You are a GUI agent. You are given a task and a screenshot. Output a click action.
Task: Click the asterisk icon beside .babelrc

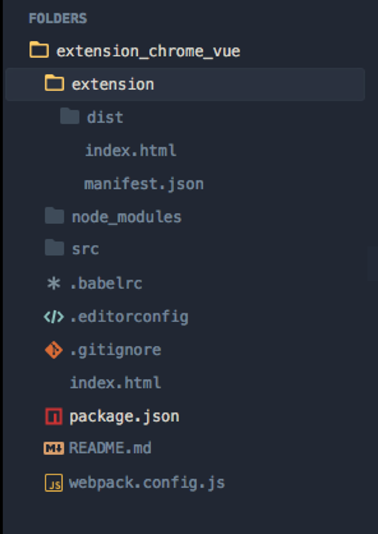click(53, 283)
